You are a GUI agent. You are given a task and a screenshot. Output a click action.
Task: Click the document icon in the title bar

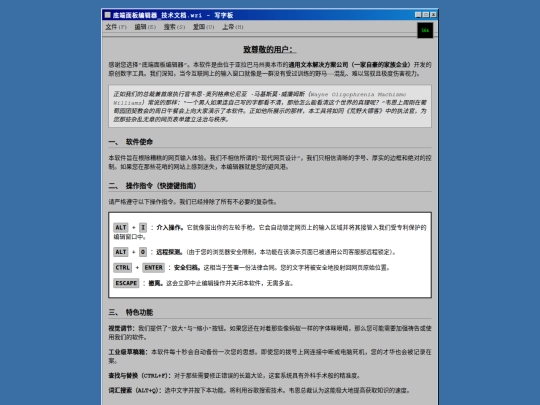click(x=107, y=15)
